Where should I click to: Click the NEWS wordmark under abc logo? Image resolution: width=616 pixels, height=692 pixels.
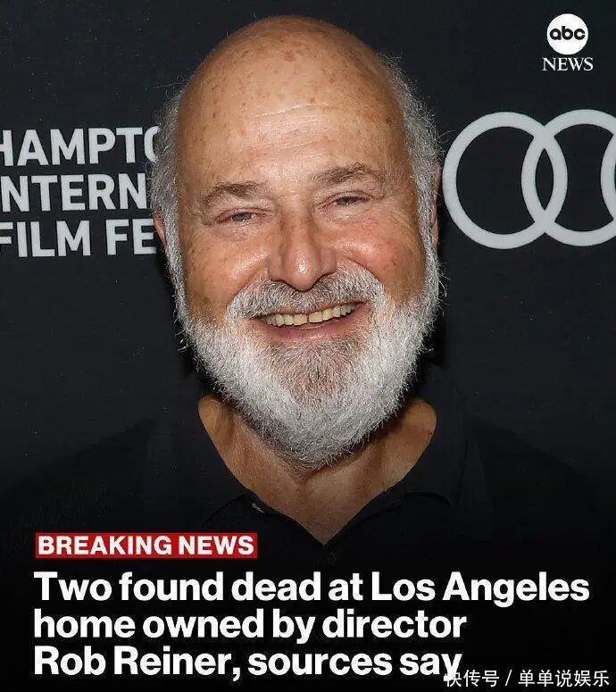568,64
